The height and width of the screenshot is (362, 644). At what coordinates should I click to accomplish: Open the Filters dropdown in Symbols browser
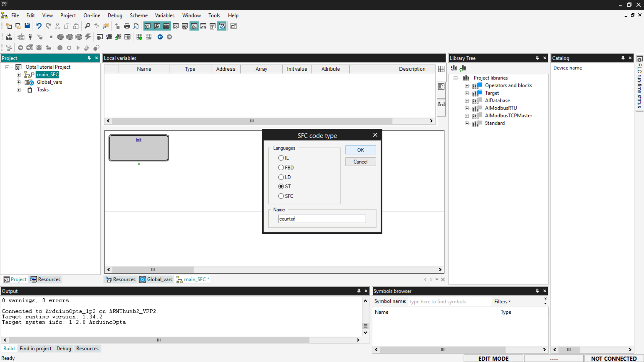pos(502,301)
